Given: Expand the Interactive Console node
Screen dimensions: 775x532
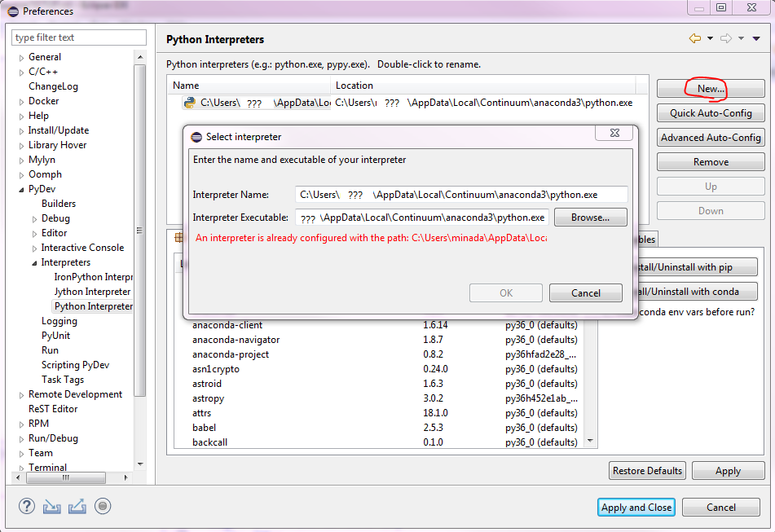Looking at the screenshot, I should 35,248.
